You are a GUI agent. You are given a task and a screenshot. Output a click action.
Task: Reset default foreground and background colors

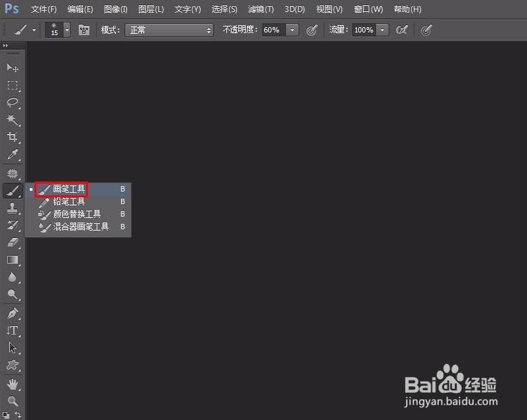click(x=6, y=415)
